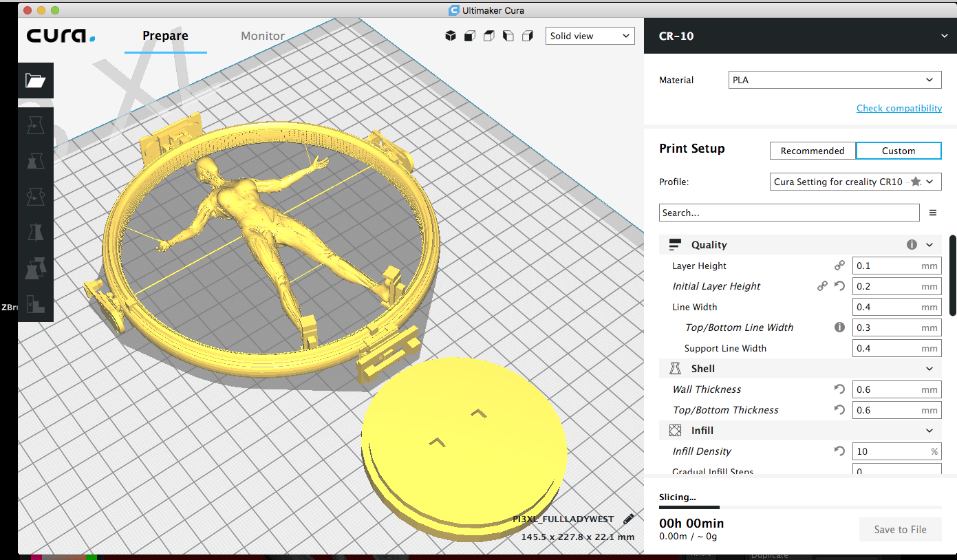Click the Save to File button
The image size is (957, 560).
coord(900,530)
